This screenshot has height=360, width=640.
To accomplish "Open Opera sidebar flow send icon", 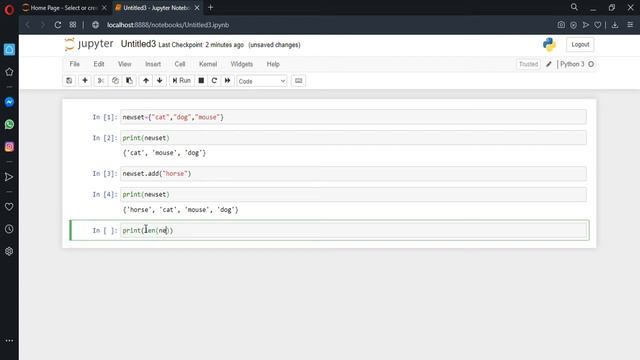I will pos(9,177).
